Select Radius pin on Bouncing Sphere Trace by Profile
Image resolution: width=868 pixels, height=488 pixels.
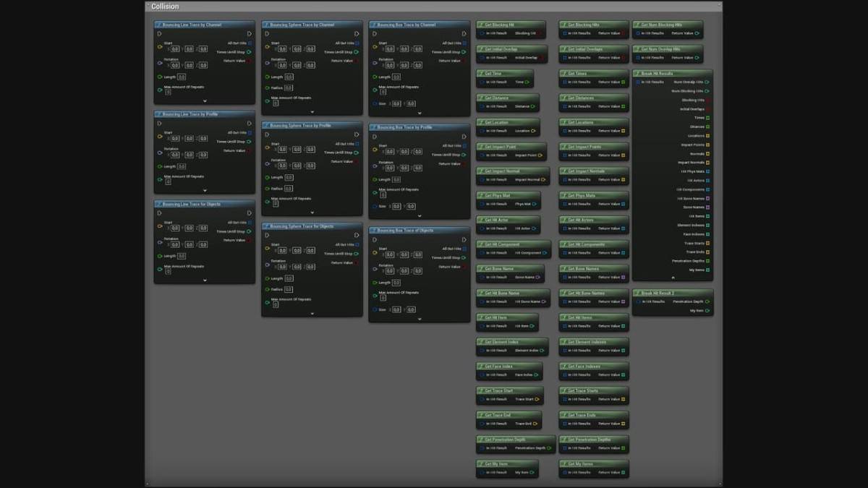pos(268,189)
